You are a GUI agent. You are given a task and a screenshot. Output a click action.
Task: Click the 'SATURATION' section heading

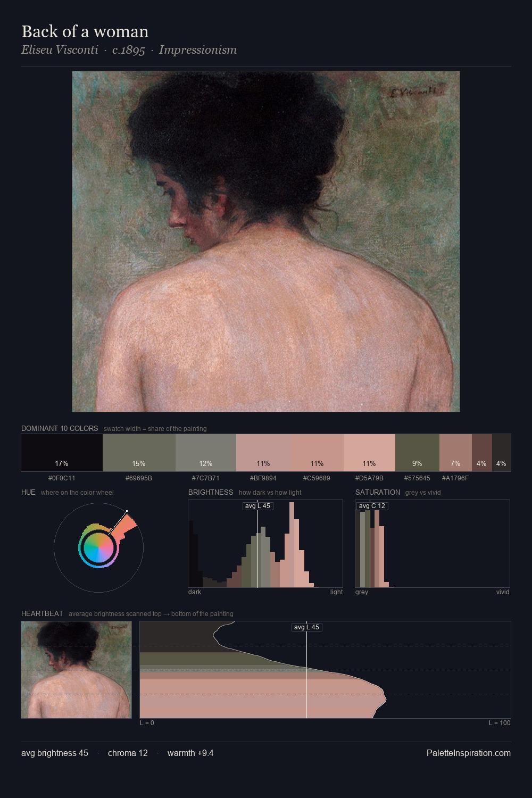pyautogui.click(x=378, y=492)
